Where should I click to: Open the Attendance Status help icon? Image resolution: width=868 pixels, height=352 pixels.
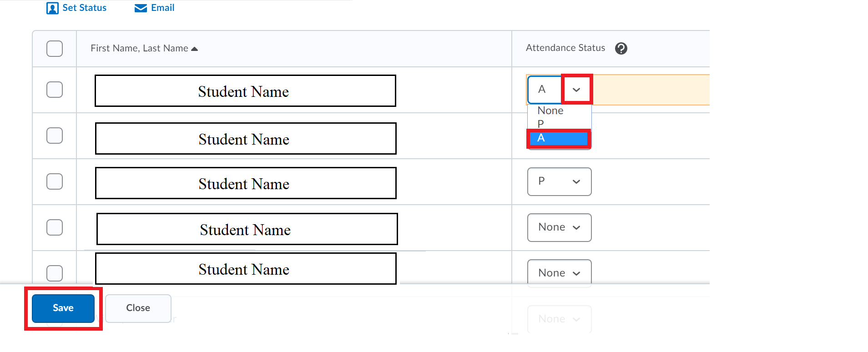pos(621,48)
